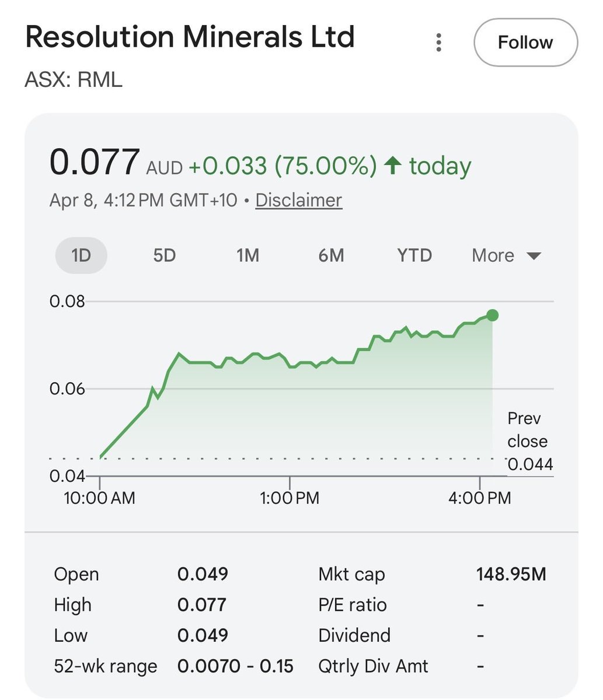Viewport: 603px width, 700px height.
Task: Click the P/E ratio label
Action: (353, 605)
